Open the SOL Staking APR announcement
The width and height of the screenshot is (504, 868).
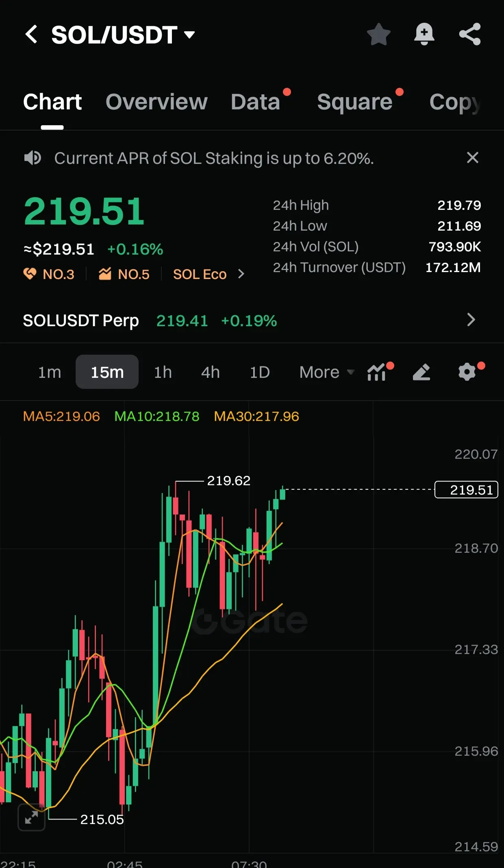click(x=214, y=158)
